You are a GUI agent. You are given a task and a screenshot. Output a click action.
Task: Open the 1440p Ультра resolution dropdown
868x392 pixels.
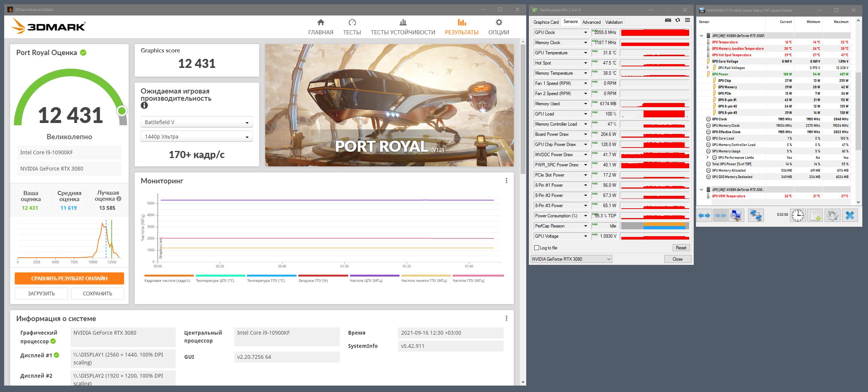pyautogui.click(x=197, y=137)
